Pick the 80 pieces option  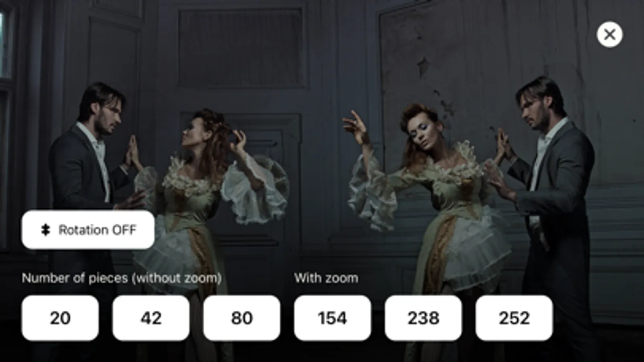point(242,318)
